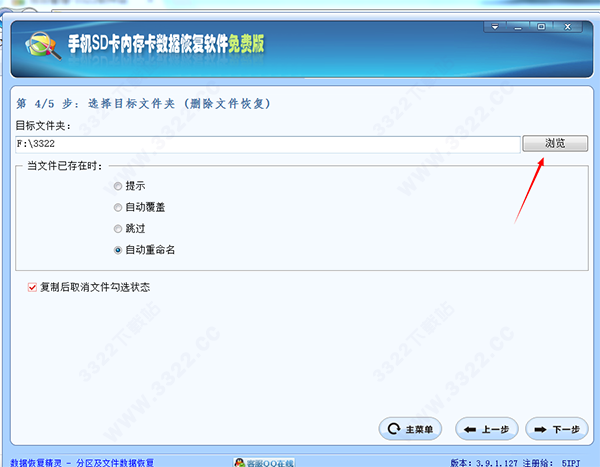
Task: Click the left arrow icon on 上一步
Action: 470,429
